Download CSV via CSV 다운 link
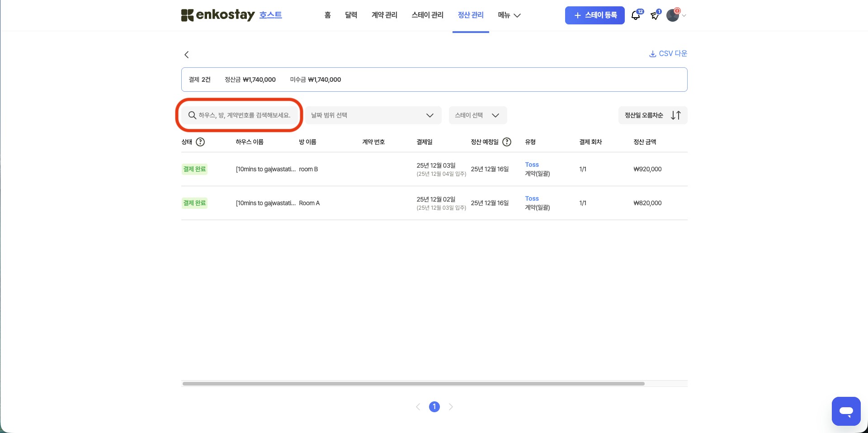Image resolution: width=868 pixels, height=433 pixels. (668, 53)
